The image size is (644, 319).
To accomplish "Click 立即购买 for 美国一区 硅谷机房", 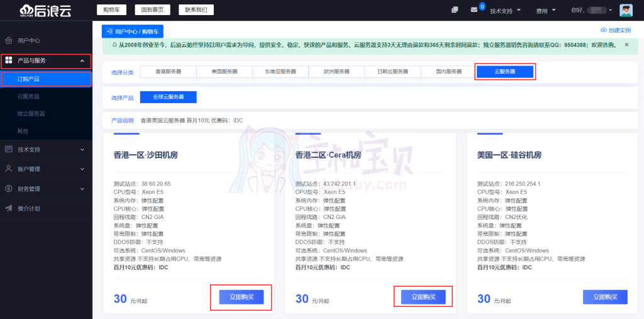I will 605,297.
